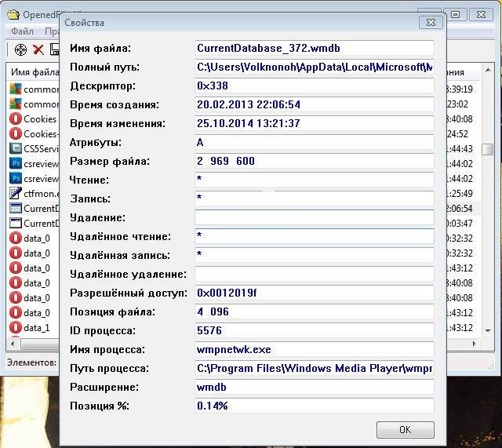Click the target crosshair toolbar icon in OpenedFilesView

point(21,49)
